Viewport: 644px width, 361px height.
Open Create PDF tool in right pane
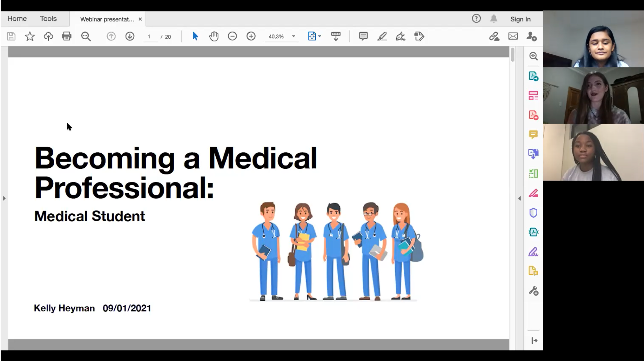[533, 115]
